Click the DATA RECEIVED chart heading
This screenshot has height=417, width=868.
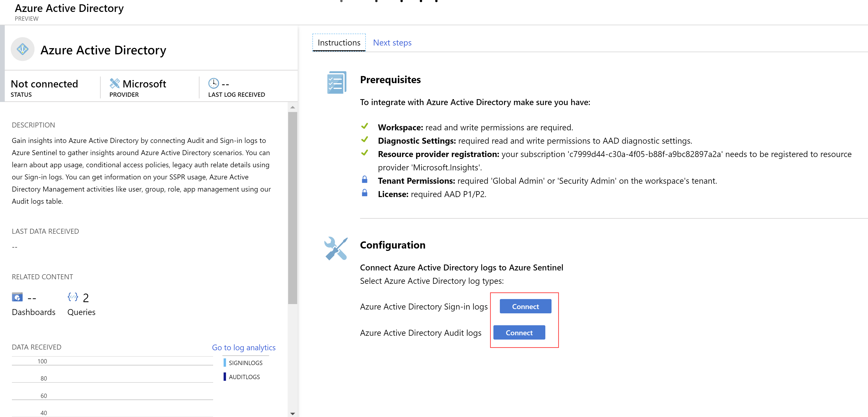(x=36, y=347)
